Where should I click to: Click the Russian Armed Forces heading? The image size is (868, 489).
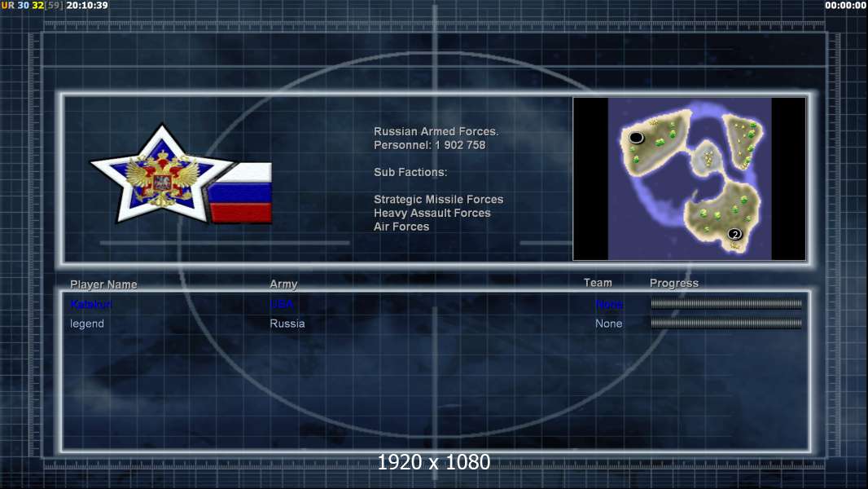click(436, 131)
